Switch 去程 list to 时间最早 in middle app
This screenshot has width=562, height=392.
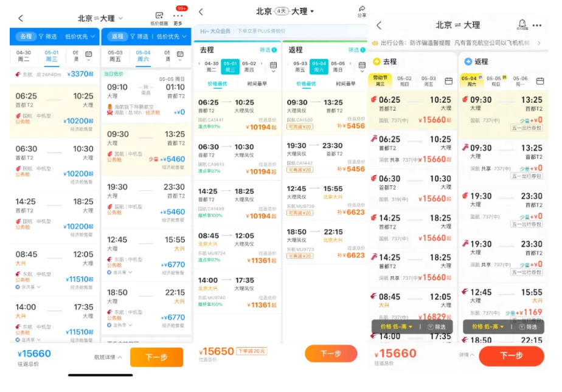(x=257, y=84)
